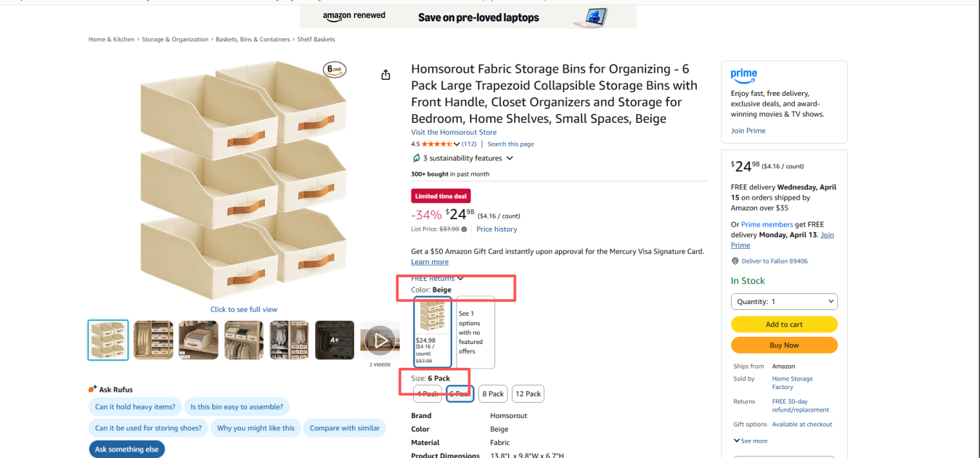Image resolution: width=980 pixels, height=458 pixels.
Task: Expand the 3 sustainability features chevron
Action: 510,158
